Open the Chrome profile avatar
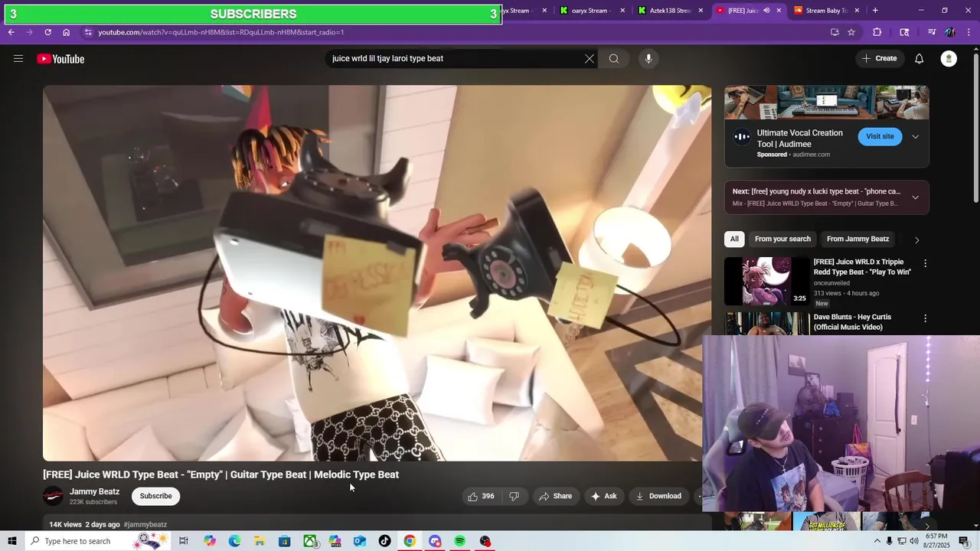Screen dimensions: 980x551 tap(950, 32)
